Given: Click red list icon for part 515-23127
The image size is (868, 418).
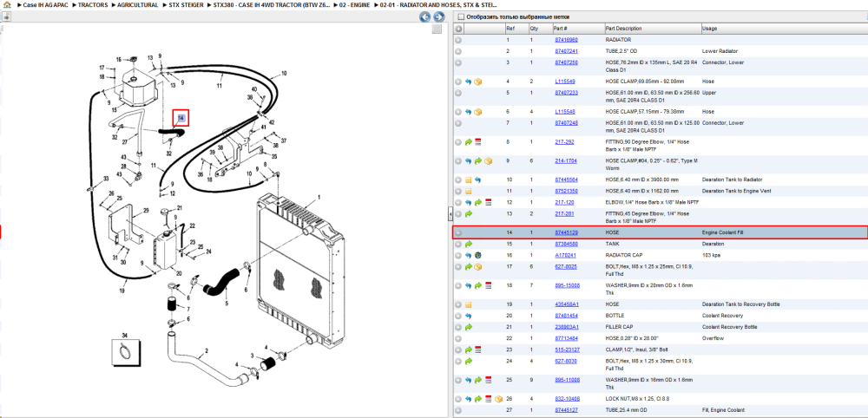Looking at the screenshot, I should (x=477, y=349).
